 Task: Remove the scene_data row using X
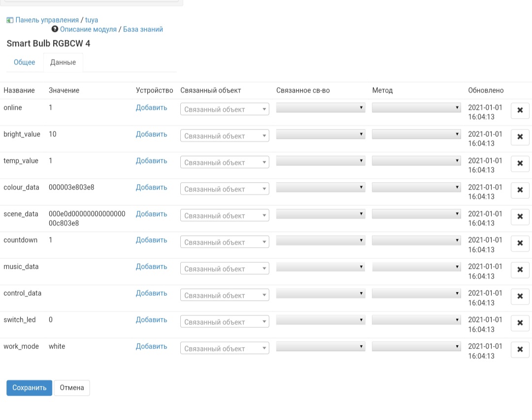(520, 217)
